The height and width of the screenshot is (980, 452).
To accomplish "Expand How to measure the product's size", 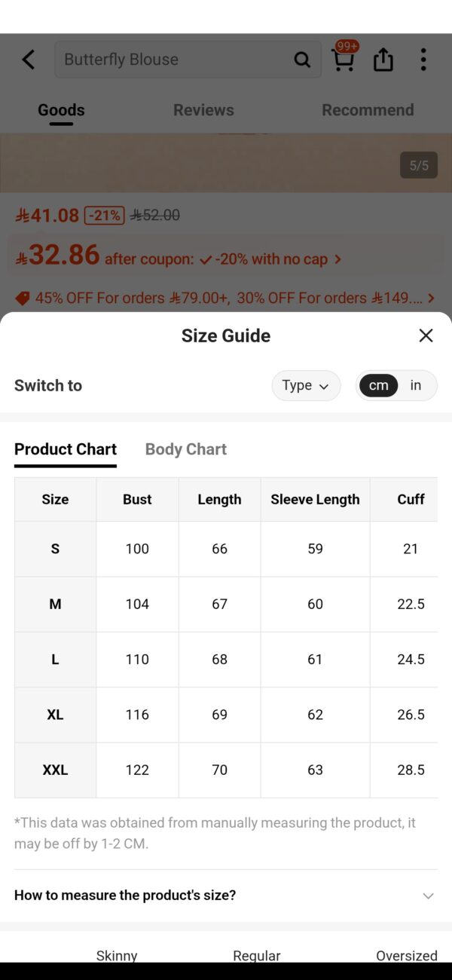I will pos(226,896).
